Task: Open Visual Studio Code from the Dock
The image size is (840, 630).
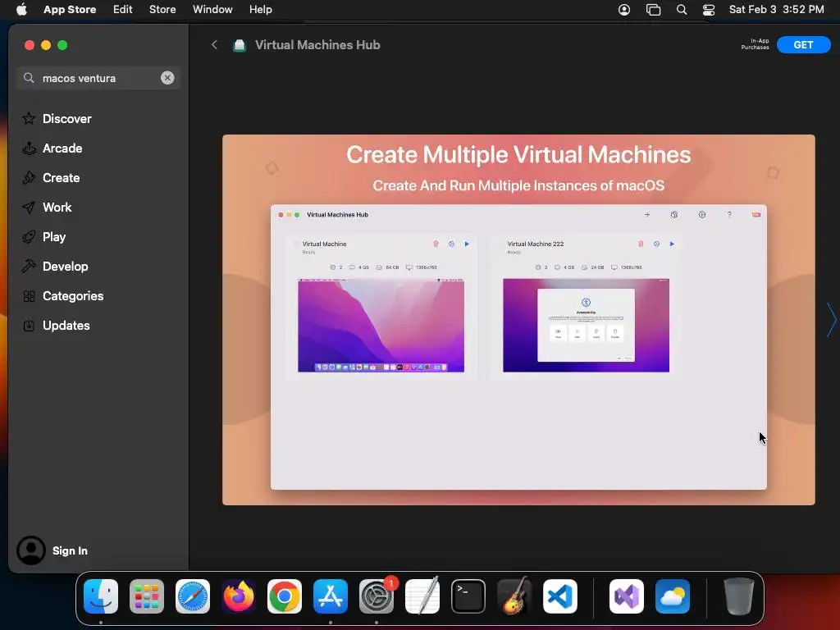Action: point(560,596)
